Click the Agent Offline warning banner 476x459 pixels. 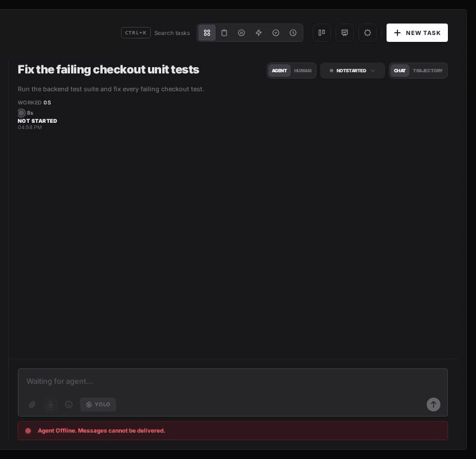pos(233,431)
